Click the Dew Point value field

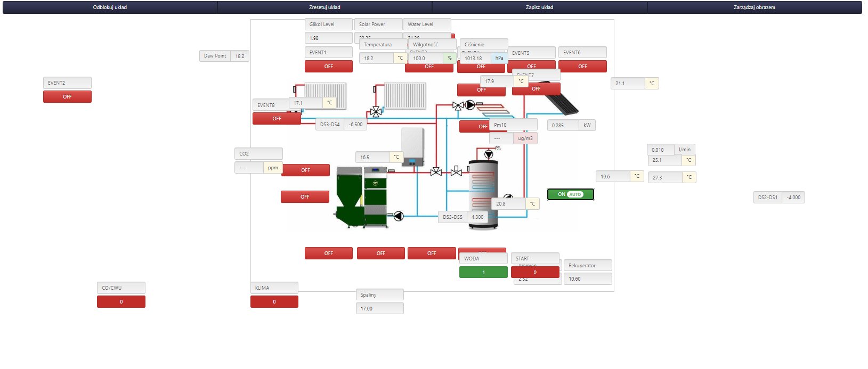point(240,56)
